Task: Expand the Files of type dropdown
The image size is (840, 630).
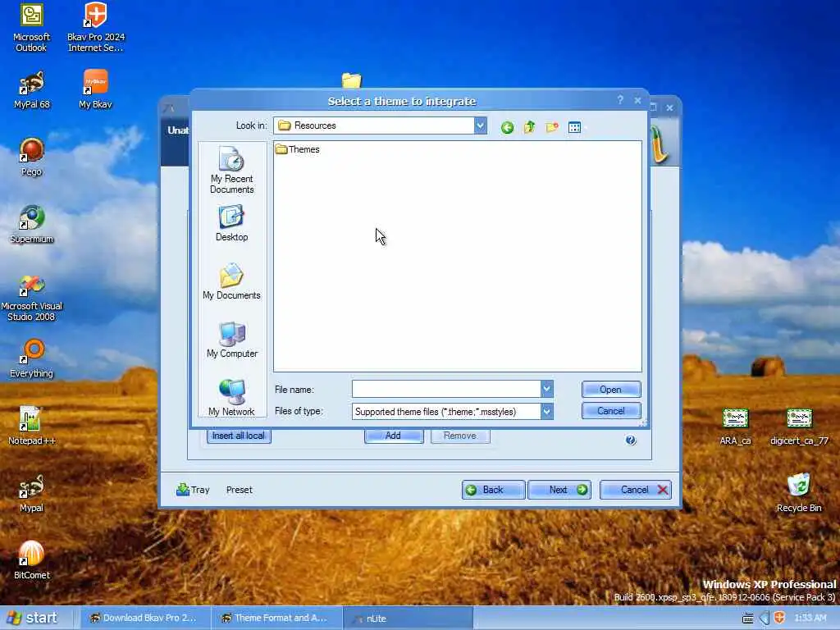Action: (546, 412)
